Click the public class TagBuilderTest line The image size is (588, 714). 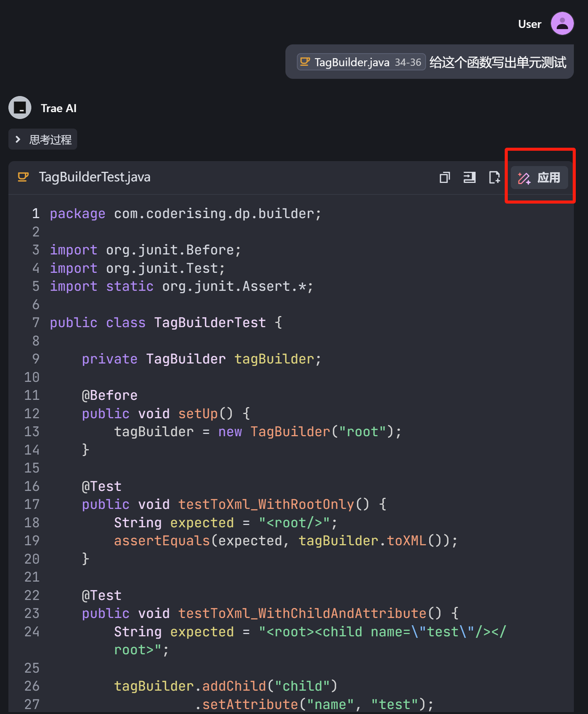pos(166,322)
